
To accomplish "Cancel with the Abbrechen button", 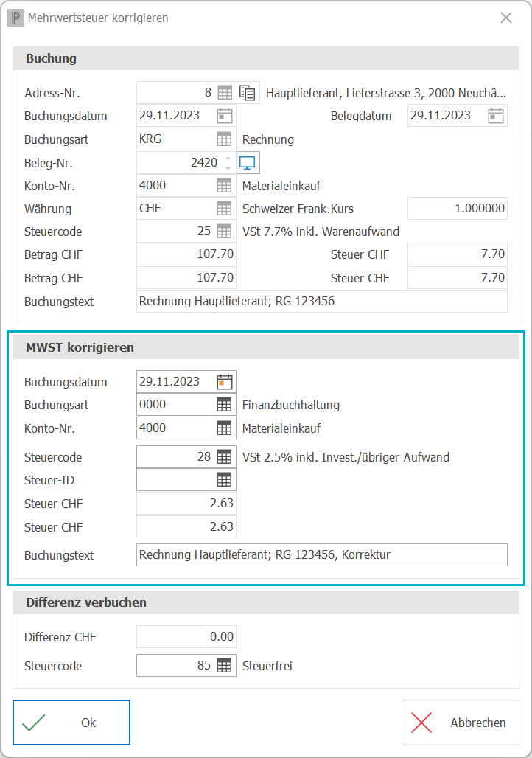I will [461, 723].
